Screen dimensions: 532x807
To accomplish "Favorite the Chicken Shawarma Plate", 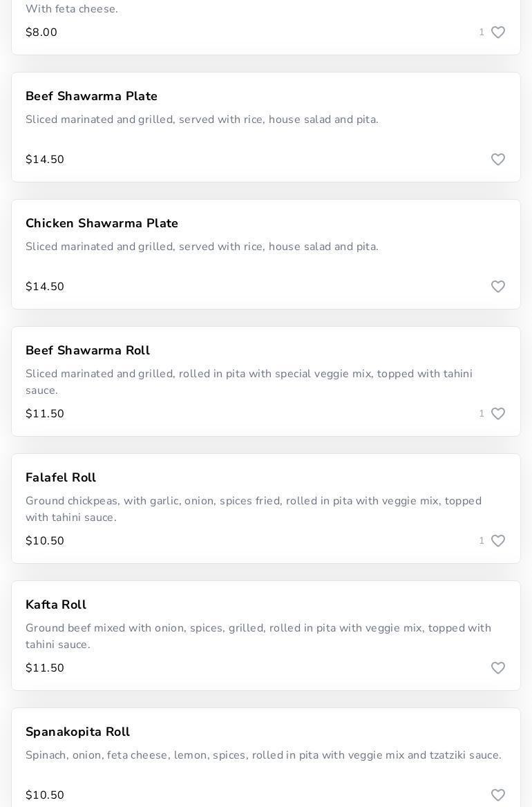I will [x=497, y=287].
